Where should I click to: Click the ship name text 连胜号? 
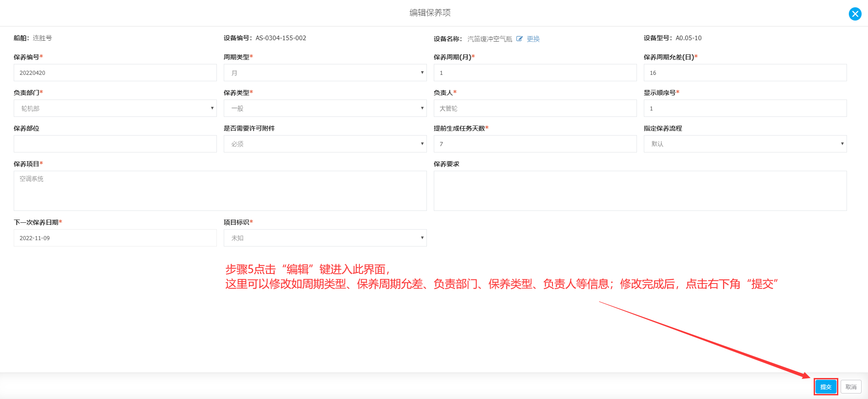point(42,38)
